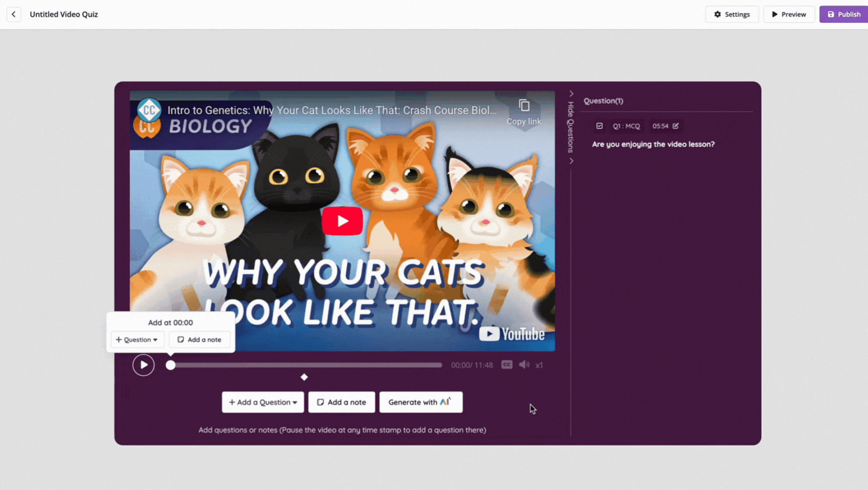Select the Q1 : MCQ label
The height and width of the screenshot is (490, 868).
pyautogui.click(x=626, y=126)
